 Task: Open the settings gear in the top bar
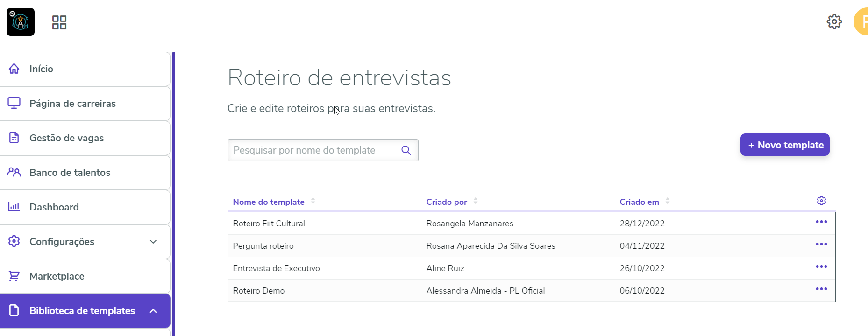(x=834, y=21)
